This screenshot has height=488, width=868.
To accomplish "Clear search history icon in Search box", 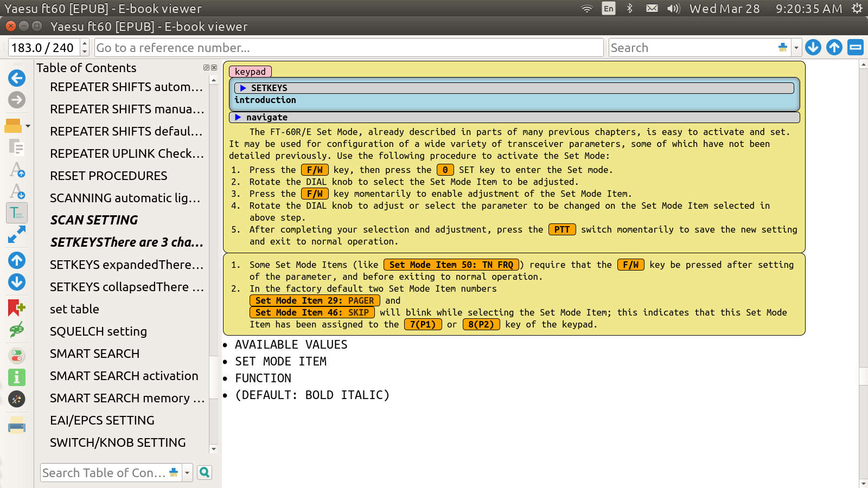I will [x=782, y=48].
